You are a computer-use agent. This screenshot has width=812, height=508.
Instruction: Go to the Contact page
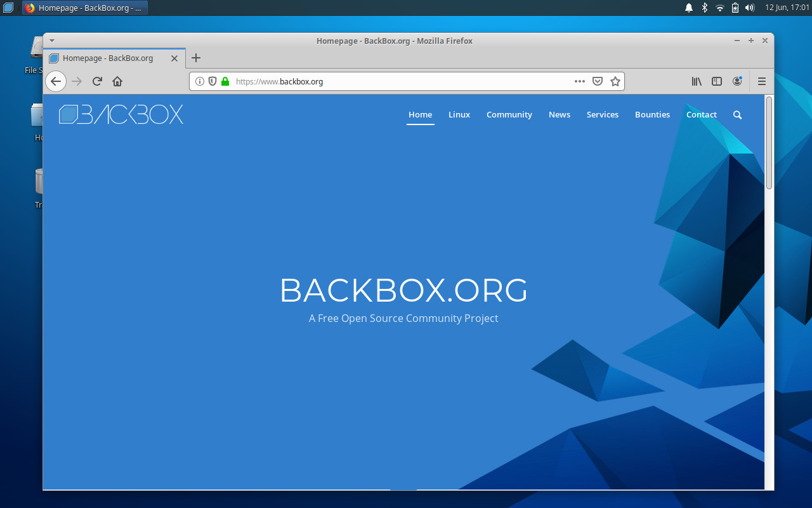[x=702, y=115]
